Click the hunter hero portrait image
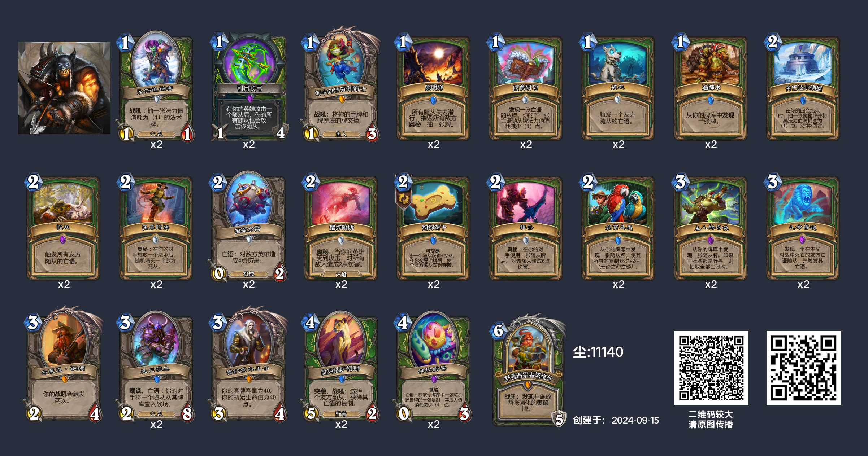The image size is (868, 456). (64, 88)
